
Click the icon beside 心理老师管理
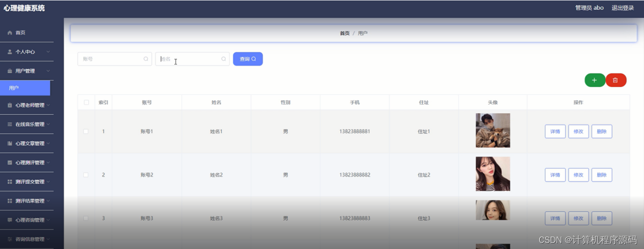click(x=10, y=106)
